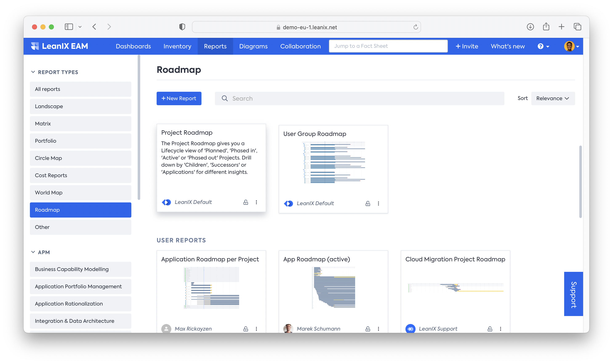This screenshot has height=364, width=613.
Task: Click the LeanIX EAM logo
Action: point(60,46)
